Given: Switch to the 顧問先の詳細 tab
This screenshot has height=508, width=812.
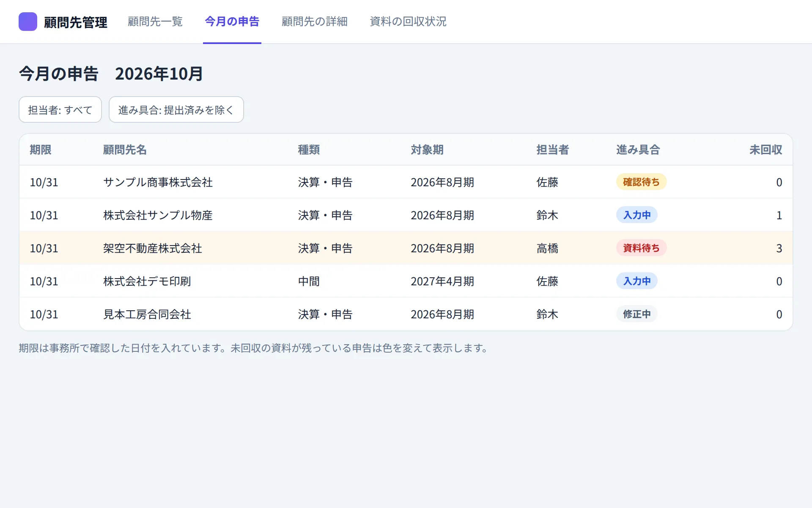Looking at the screenshot, I should 315,22.
